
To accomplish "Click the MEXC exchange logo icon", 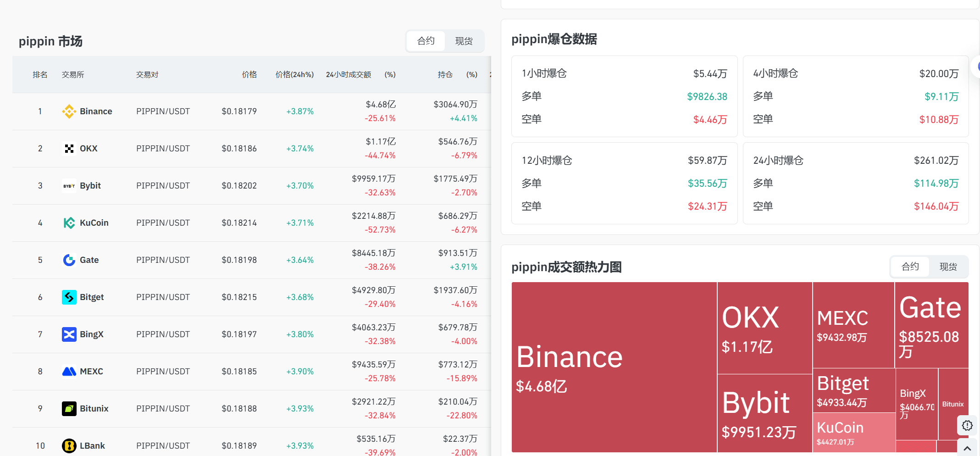I will click(69, 372).
